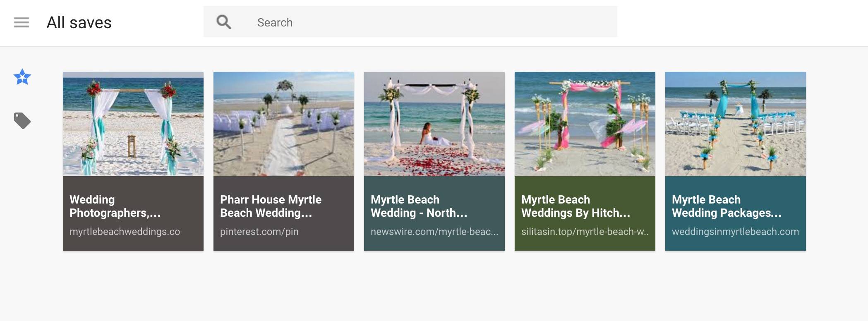Click 'Myrtle Beach Wedding - North...' title
Viewport: 868px width, 321px height.
[x=419, y=206]
